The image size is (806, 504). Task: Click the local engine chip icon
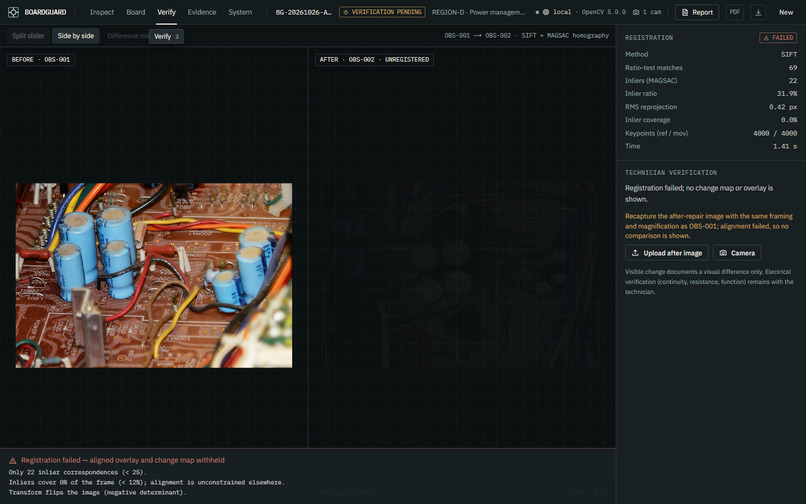tap(546, 12)
